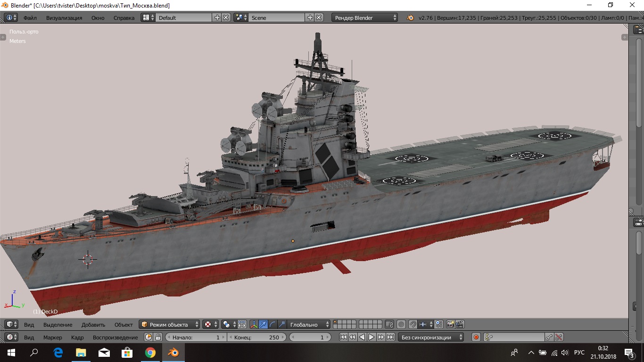This screenshot has height=362, width=644.
Task: Open the snap element type selector
Action: click(x=426, y=325)
